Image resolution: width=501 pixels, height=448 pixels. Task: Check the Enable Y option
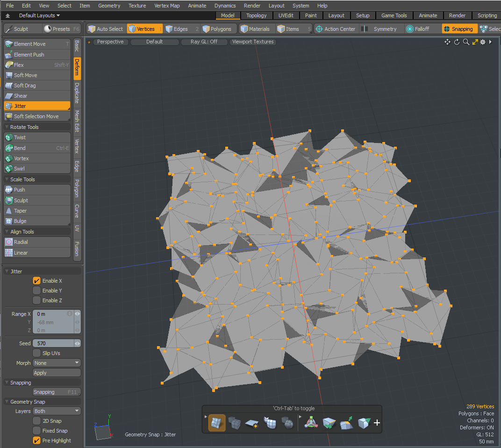point(36,291)
